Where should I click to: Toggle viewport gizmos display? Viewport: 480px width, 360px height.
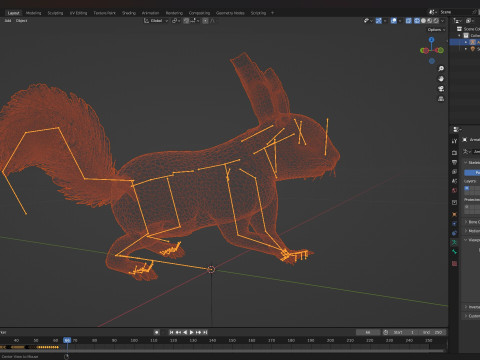(x=379, y=21)
